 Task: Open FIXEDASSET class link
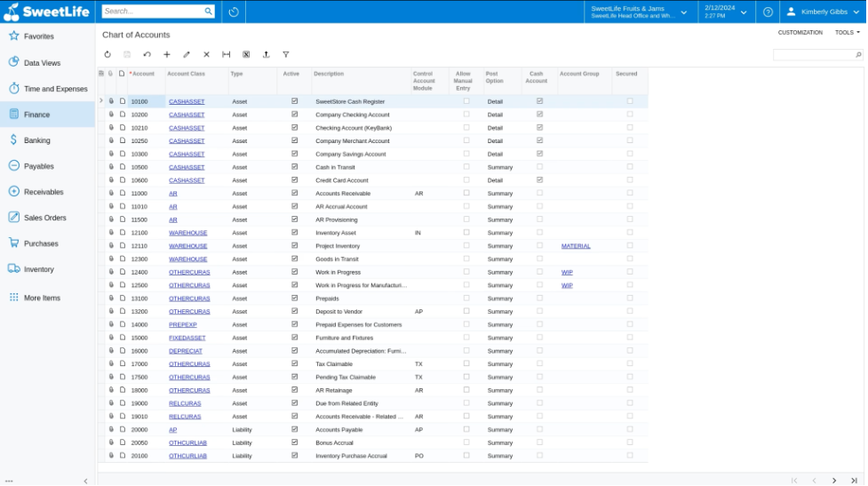[187, 338]
